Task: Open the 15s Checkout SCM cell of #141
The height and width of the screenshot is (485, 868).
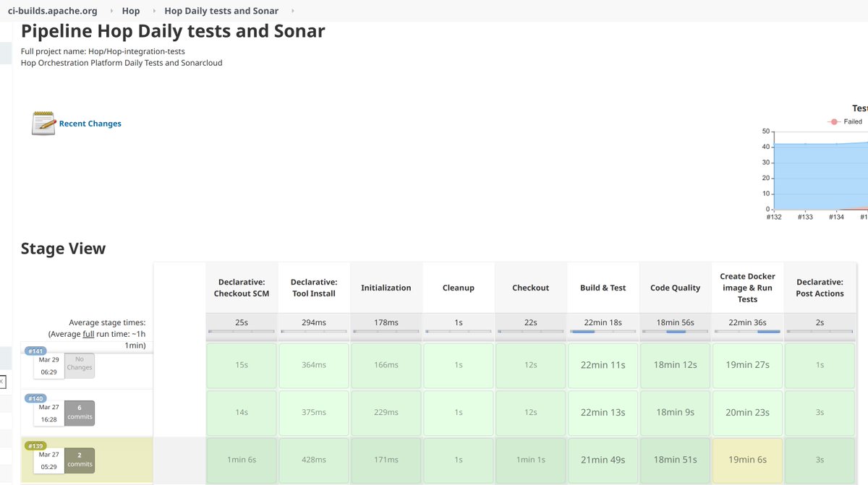Action: pos(242,365)
